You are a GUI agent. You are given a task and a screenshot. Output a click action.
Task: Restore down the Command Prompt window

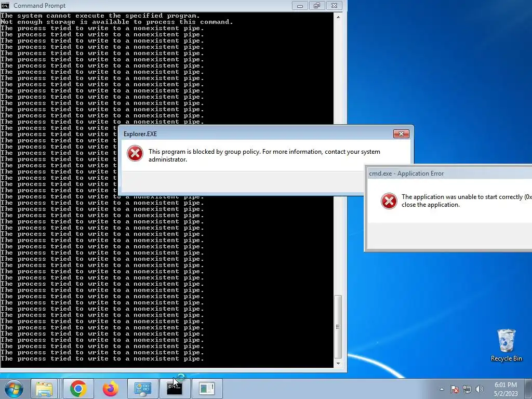(x=317, y=5)
